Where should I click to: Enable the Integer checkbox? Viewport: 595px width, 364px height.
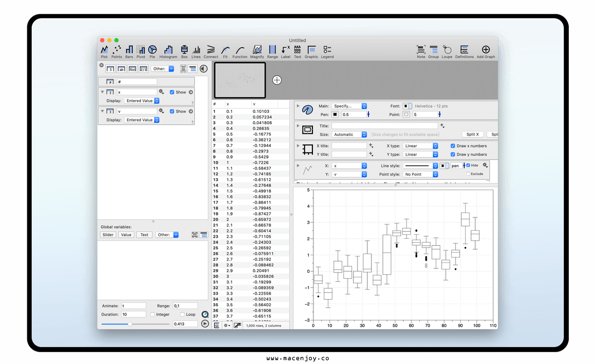152,314
